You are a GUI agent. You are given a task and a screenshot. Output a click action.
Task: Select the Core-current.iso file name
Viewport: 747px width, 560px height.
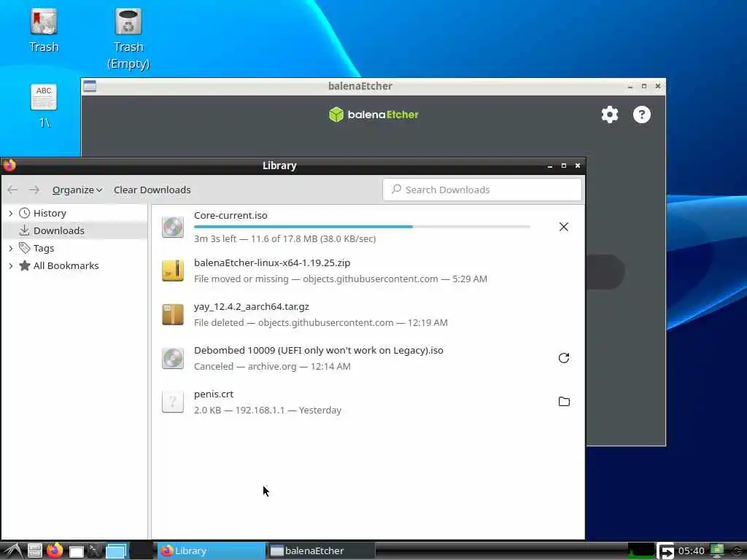[x=231, y=215]
